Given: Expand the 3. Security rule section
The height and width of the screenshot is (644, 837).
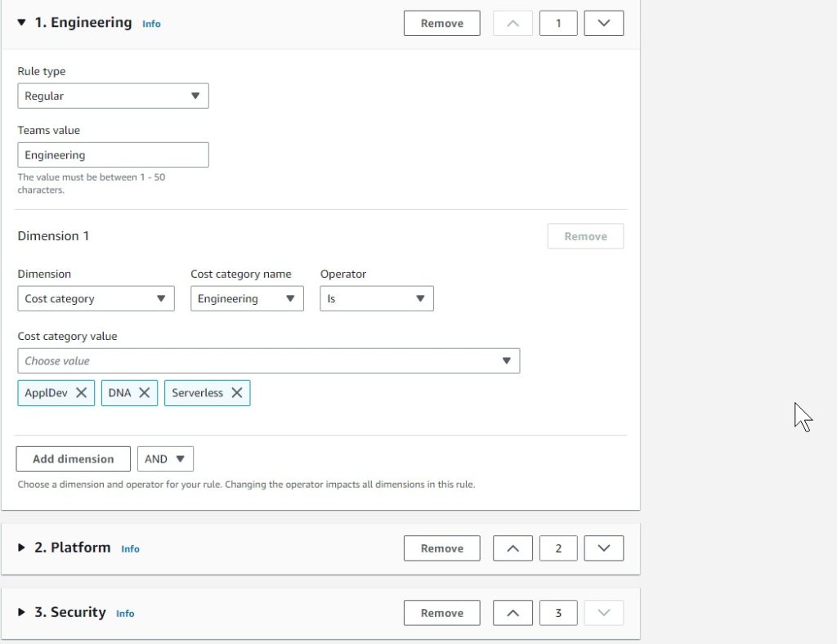Looking at the screenshot, I should (21, 612).
